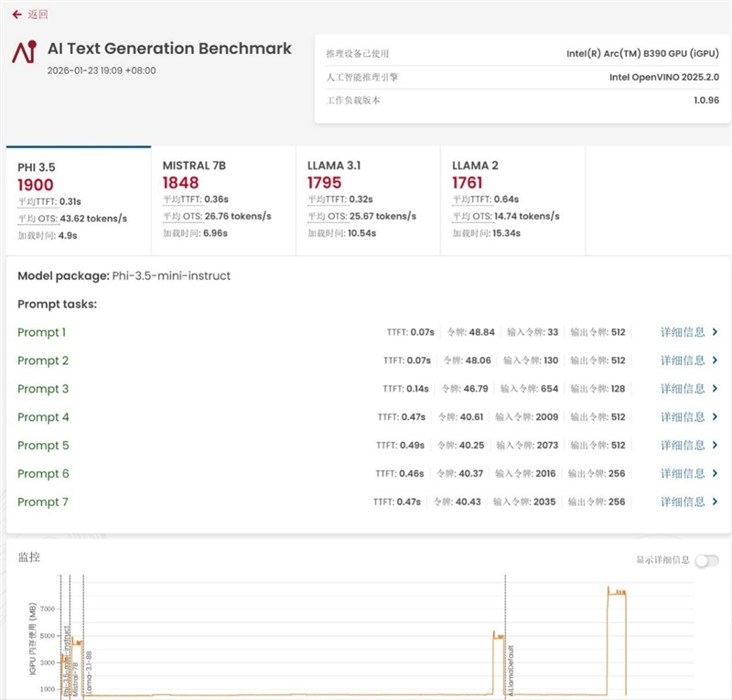Screen dimensions: 732x700
Task: Expand Prompt 7 chevron arrow
Action: [715, 502]
